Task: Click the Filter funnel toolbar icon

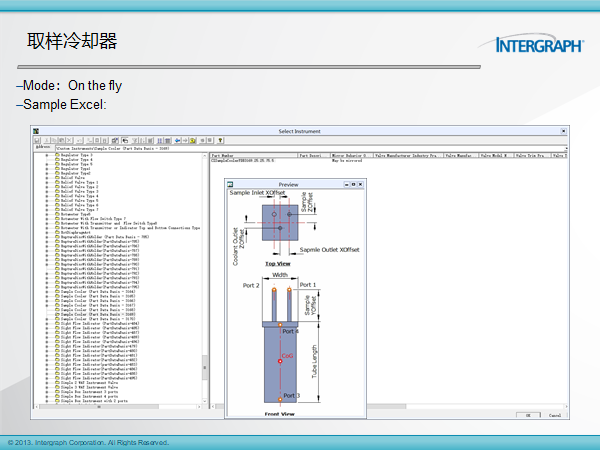Action: (135, 140)
